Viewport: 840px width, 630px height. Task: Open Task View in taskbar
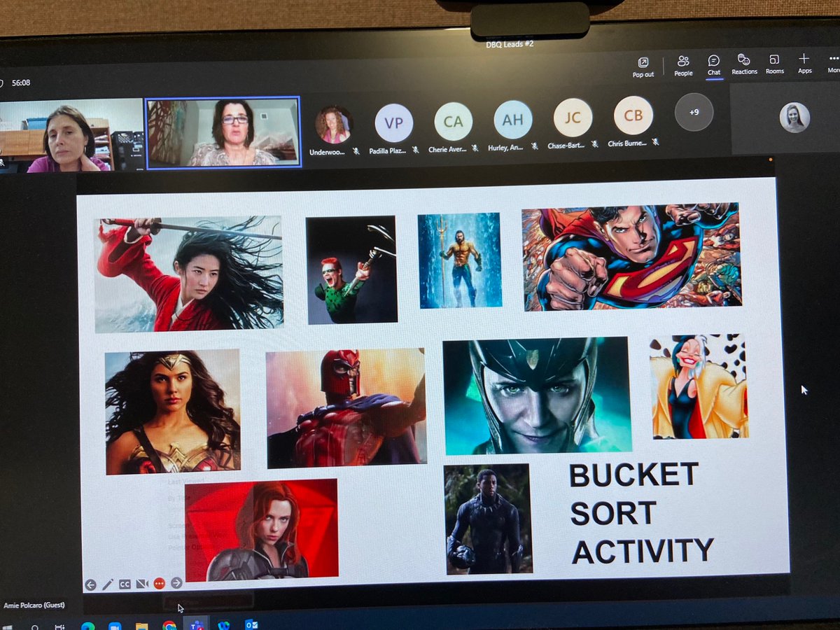(x=61, y=626)
